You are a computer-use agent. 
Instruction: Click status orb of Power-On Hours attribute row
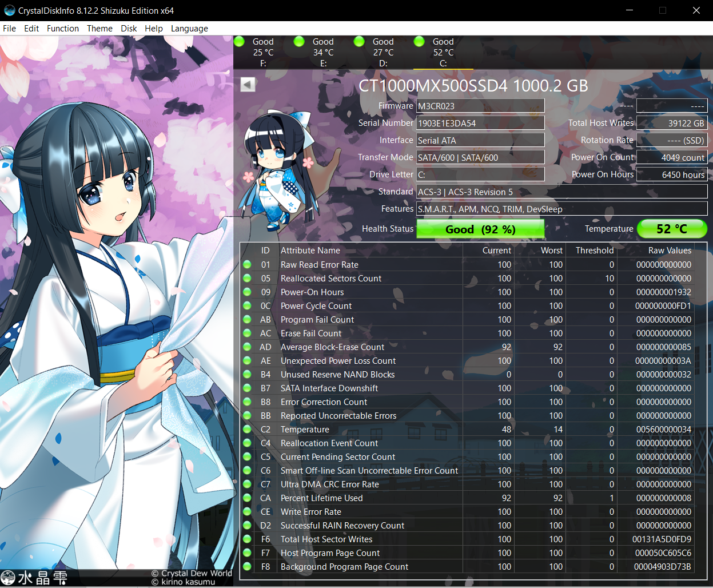(x=247, y=292)
